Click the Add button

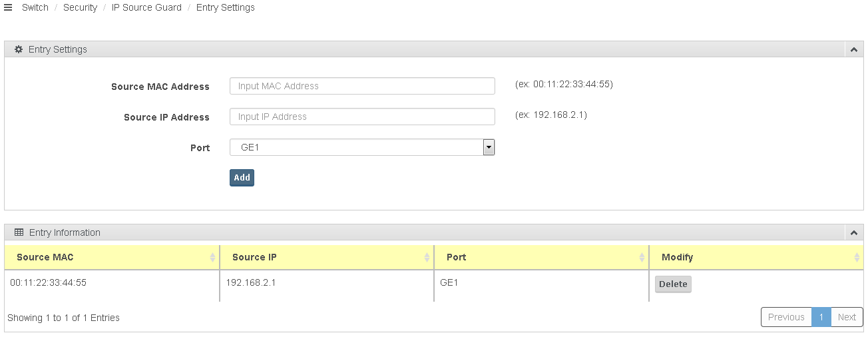[x=242, y=178]
